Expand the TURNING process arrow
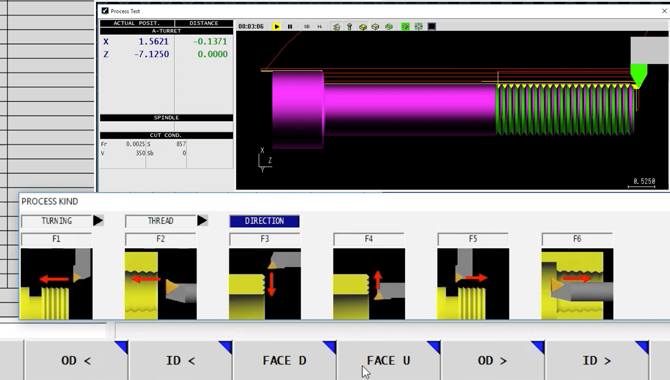This screenshot has height=380, width=670. [x=98, y=221]
